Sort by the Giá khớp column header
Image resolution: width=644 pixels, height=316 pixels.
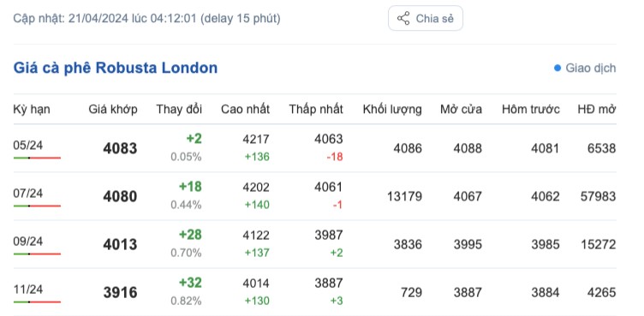tap(113, 110)
